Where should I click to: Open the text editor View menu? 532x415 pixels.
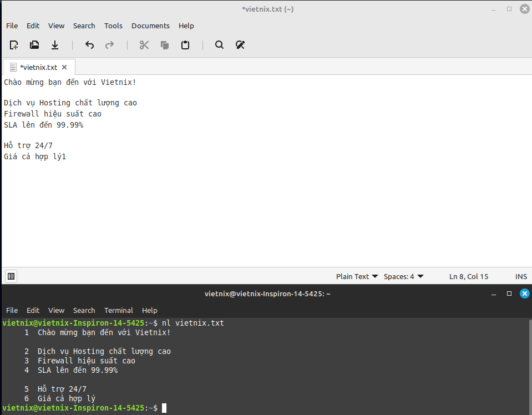point(57,26)
